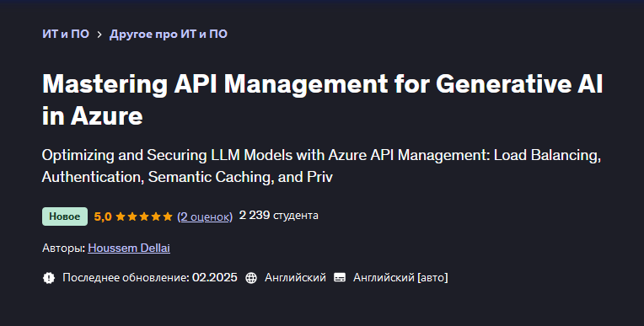Open the (2 оценок) ratings link
Screen dimensions: 644x326
coord(205,216)
